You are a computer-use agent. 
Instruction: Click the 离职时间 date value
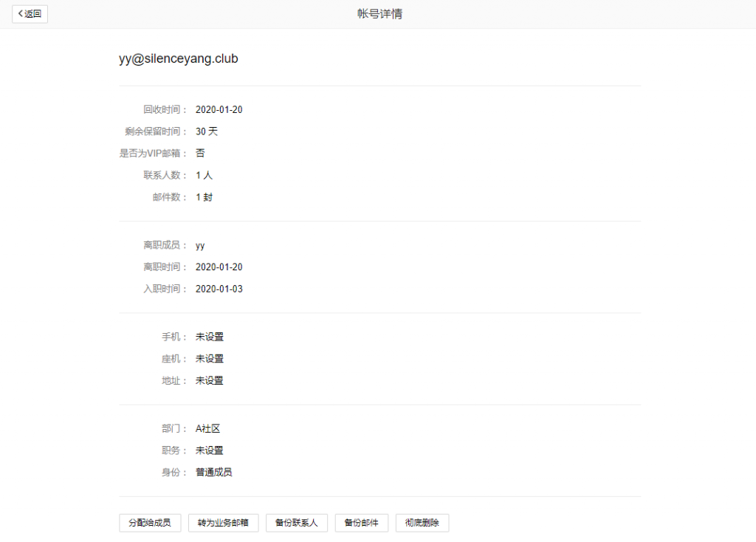[x=219, y=267]
